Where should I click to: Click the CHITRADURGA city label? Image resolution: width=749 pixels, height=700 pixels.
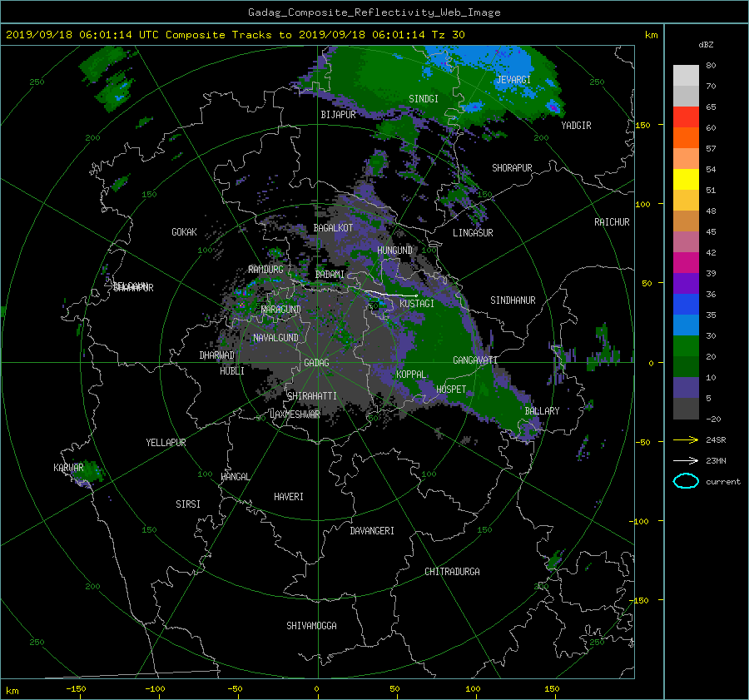point(452,572)
